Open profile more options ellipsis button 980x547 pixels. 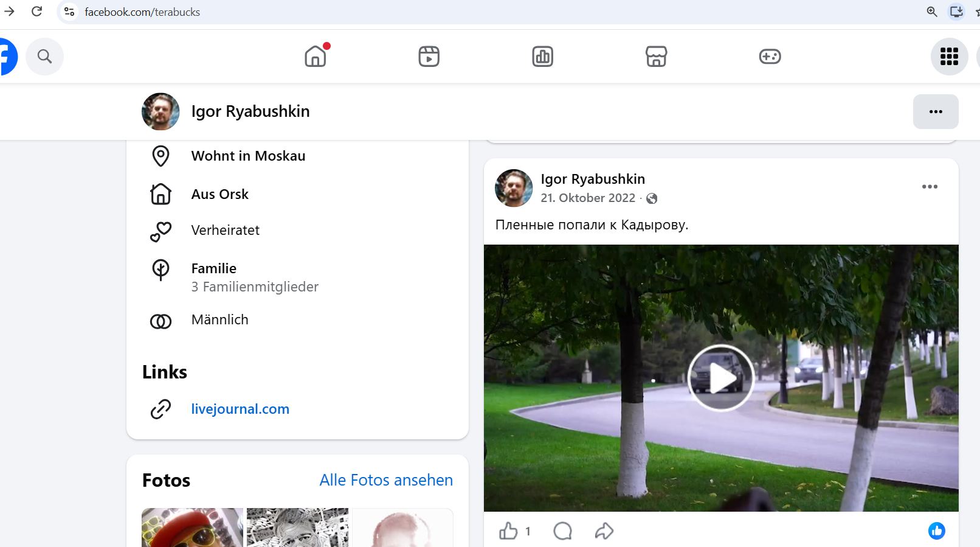(936, 111)
